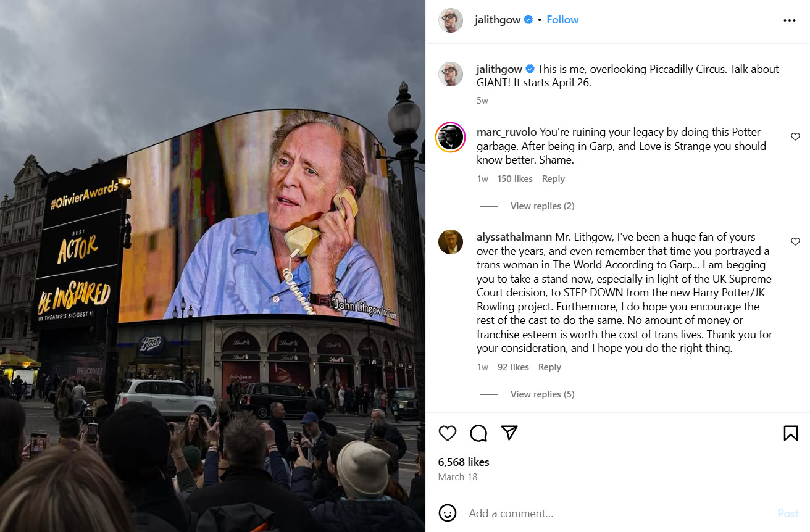Focus the Add a comment field
The image size is (810, 532).
point(617,513)
